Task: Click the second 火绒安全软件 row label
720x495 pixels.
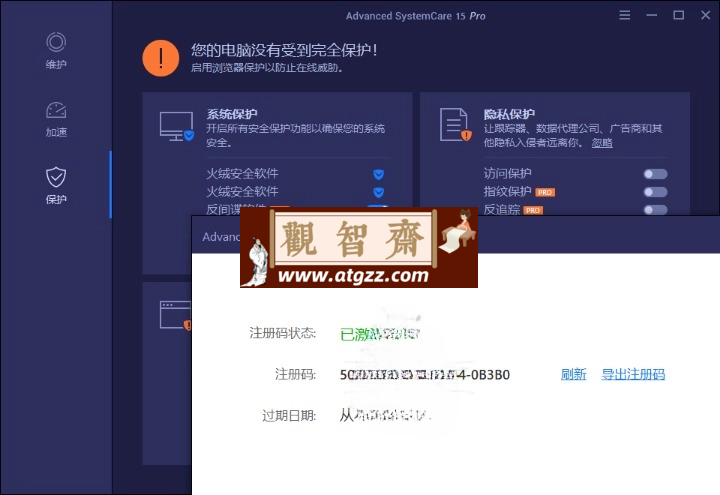Action: coord(242,191)
